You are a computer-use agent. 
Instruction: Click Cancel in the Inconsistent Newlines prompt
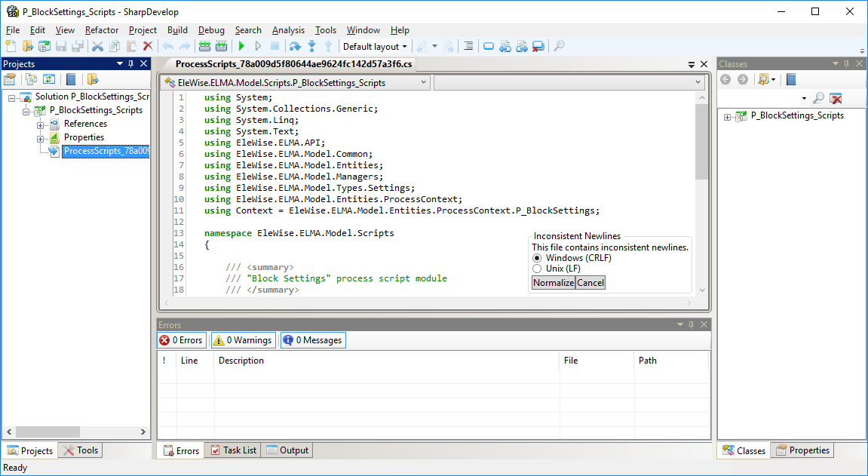(x=590, y=283)
